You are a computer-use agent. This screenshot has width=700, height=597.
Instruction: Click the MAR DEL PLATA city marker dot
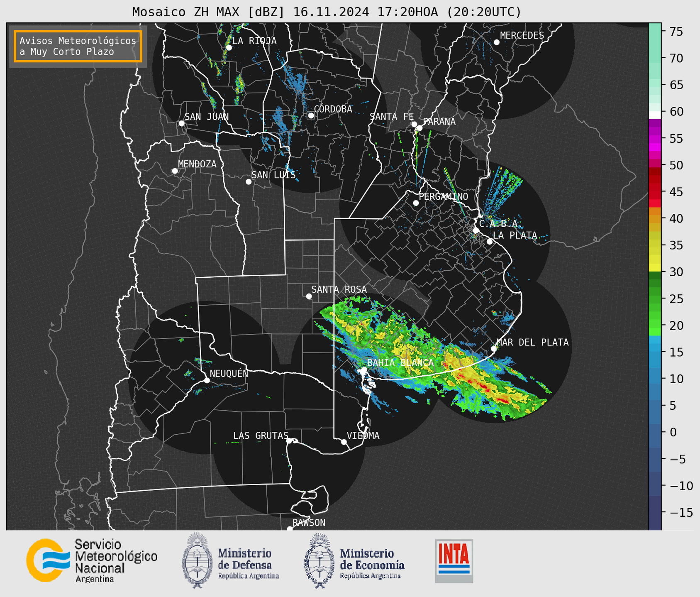pos(493,349)
